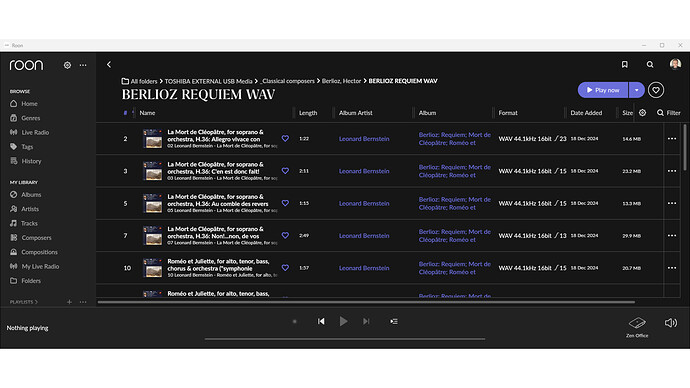Screen dimensions: 690x388
Task: Expand the Playlists section chevron
Action: (36, 302)
